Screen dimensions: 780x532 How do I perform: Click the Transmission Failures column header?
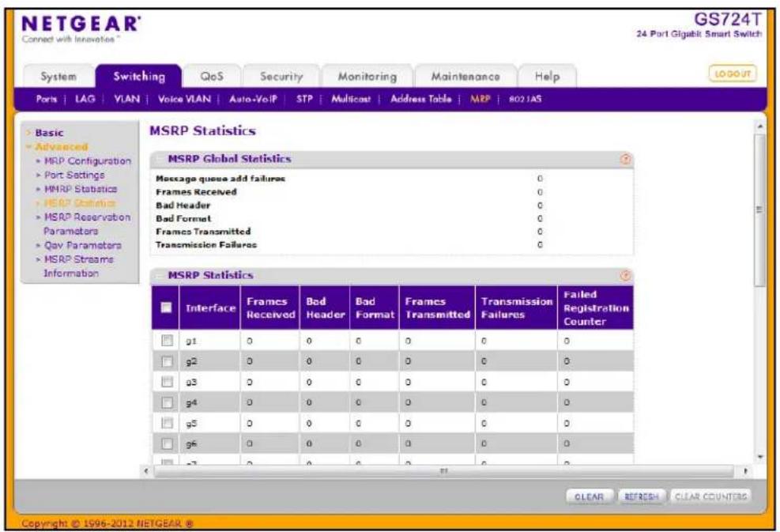pyautogui.click(x=516, y=308)
